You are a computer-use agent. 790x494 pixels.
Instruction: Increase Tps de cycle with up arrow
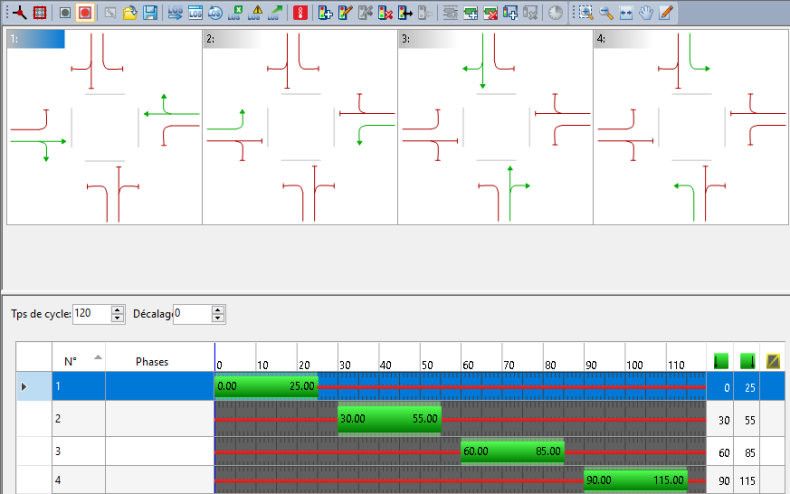118,309
